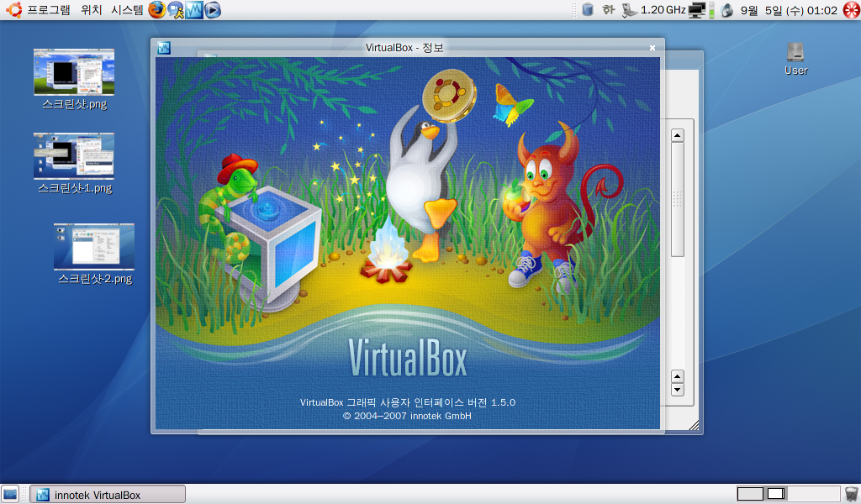Click the red logout button in the panel

(851, 10)
